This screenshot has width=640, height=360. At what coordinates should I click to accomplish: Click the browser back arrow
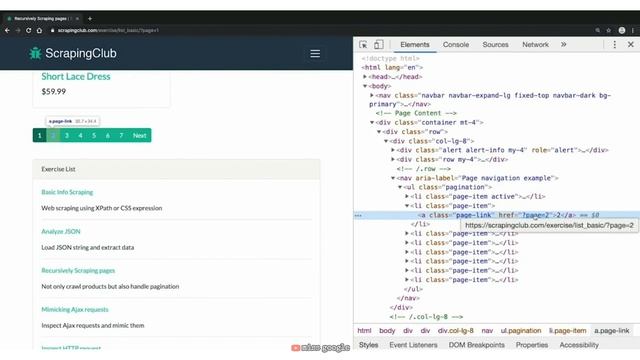coord(7,30)
